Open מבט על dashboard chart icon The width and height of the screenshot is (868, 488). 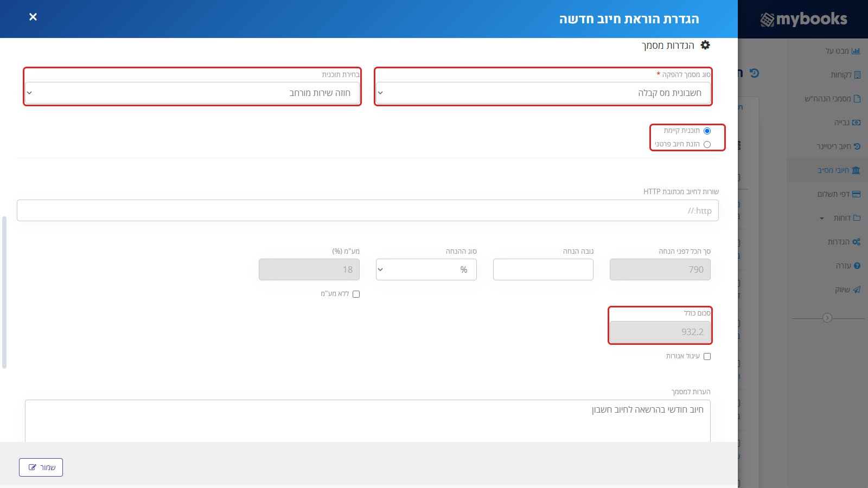coord(856,51)
